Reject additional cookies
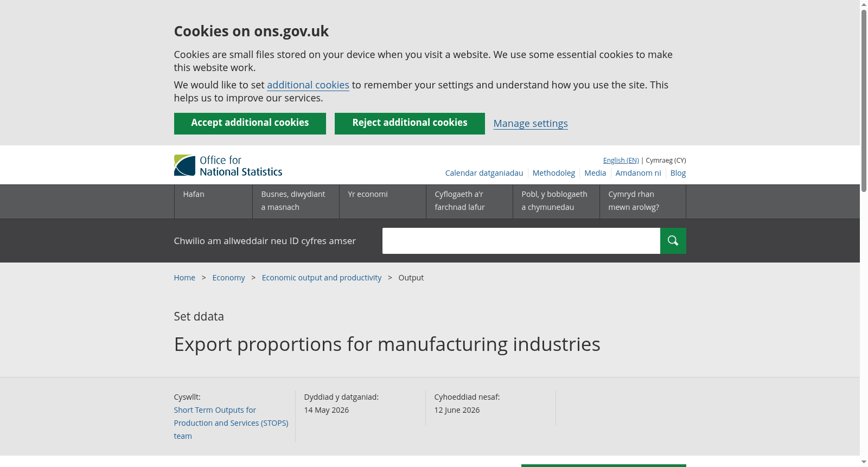The image size is (868, 467). [x=410, y=123]
